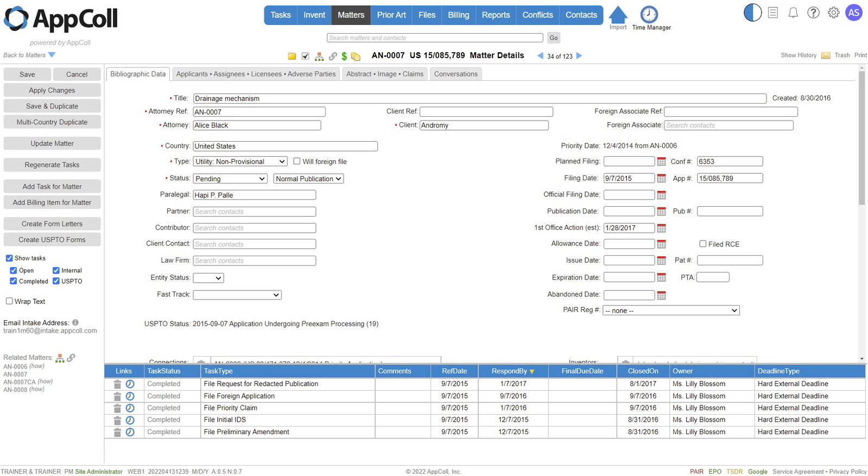Screen dimensions: 868x476
Task: Check the Filed RCE checkbox
Action: [x=703, y=244]
